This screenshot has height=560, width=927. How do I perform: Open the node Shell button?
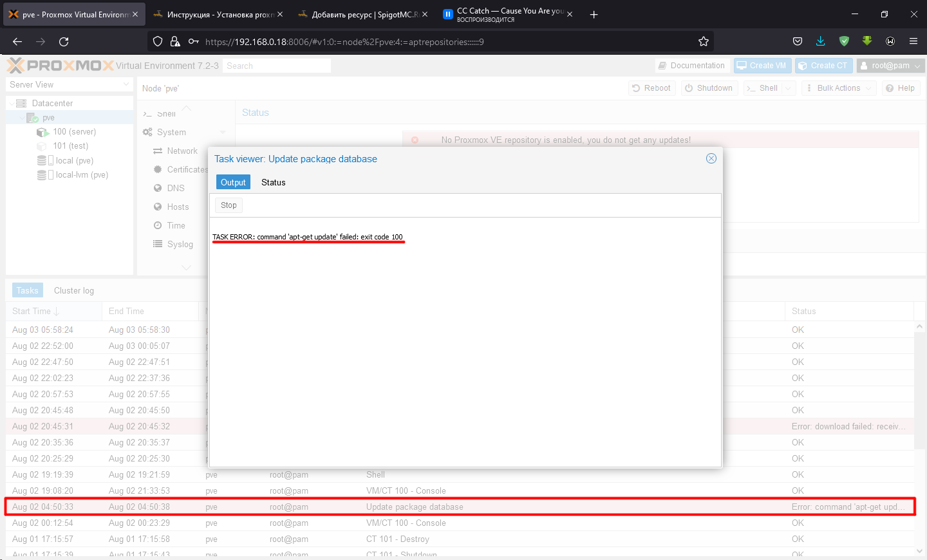tap(762, 88)
